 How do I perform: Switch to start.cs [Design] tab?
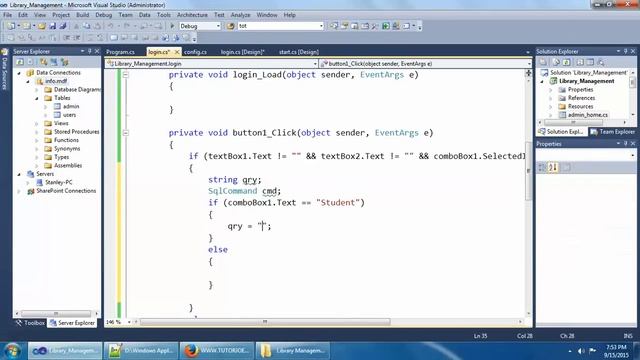(299, 52)
